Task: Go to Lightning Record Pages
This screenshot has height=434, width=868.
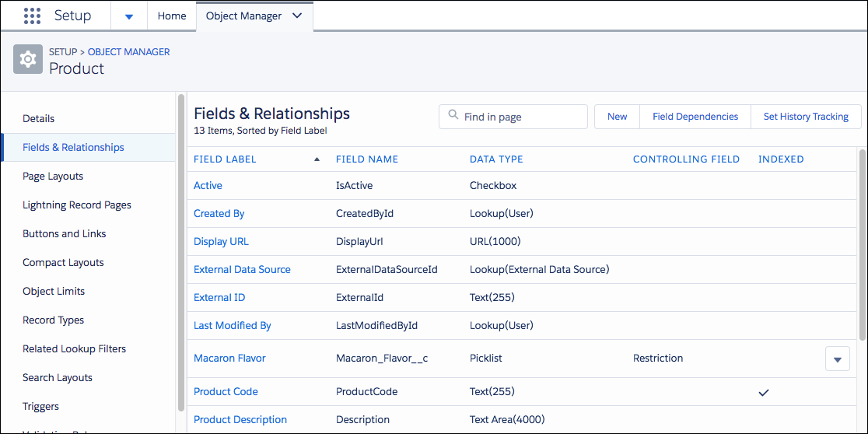Action: coord(77,205)
